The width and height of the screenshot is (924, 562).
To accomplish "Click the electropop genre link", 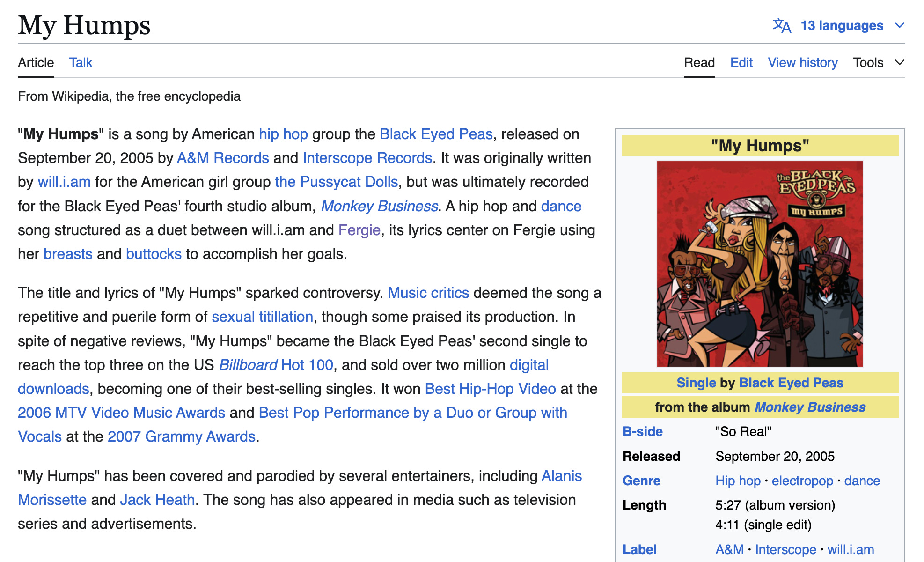I will [x=802, y=481].
